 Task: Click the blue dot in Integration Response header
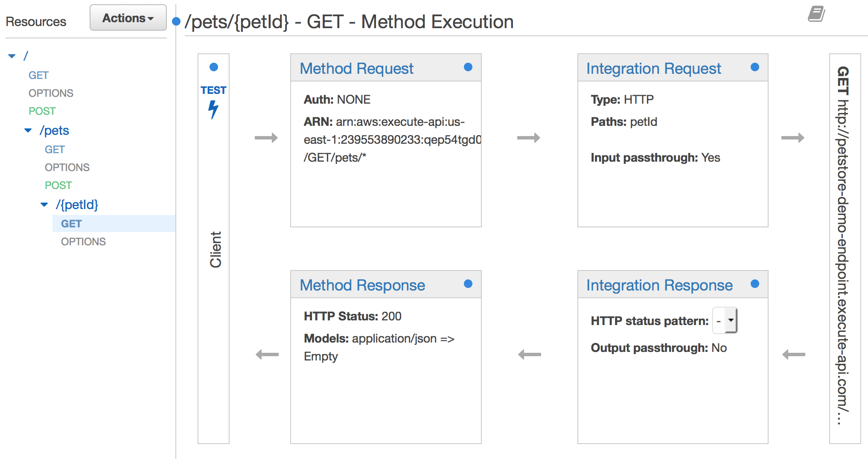[755, 284]
